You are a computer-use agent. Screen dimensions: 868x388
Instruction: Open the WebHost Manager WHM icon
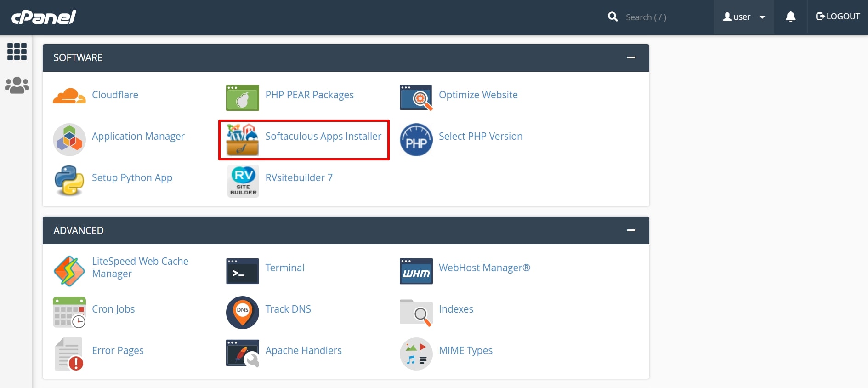(x=416, y=271)
